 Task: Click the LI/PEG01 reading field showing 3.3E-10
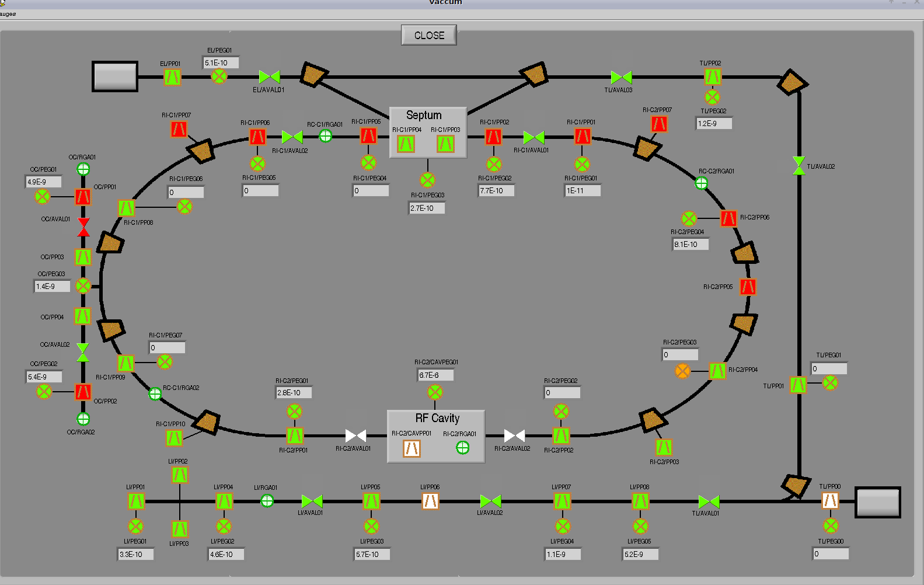pyautogui.click(x=135, y=555)
